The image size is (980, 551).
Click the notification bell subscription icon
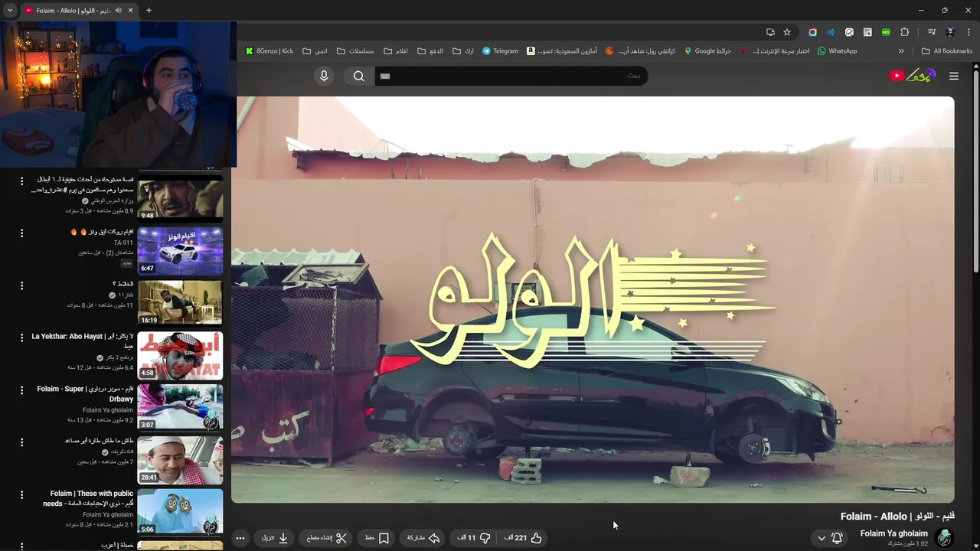837,538
